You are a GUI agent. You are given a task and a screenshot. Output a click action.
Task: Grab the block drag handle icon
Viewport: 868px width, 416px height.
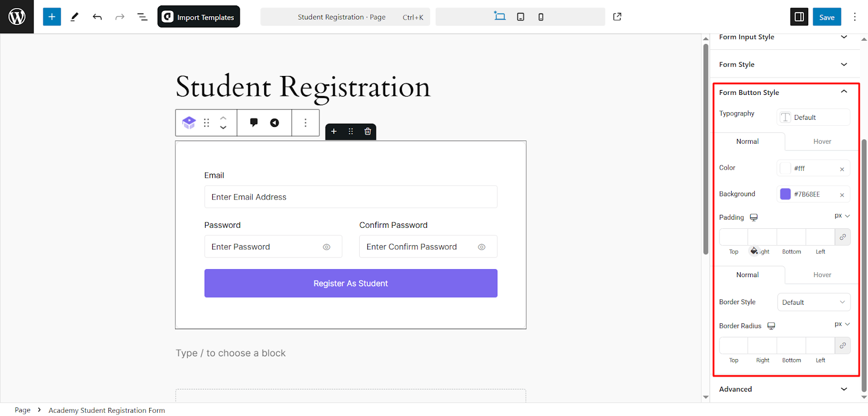coord(206,123)
